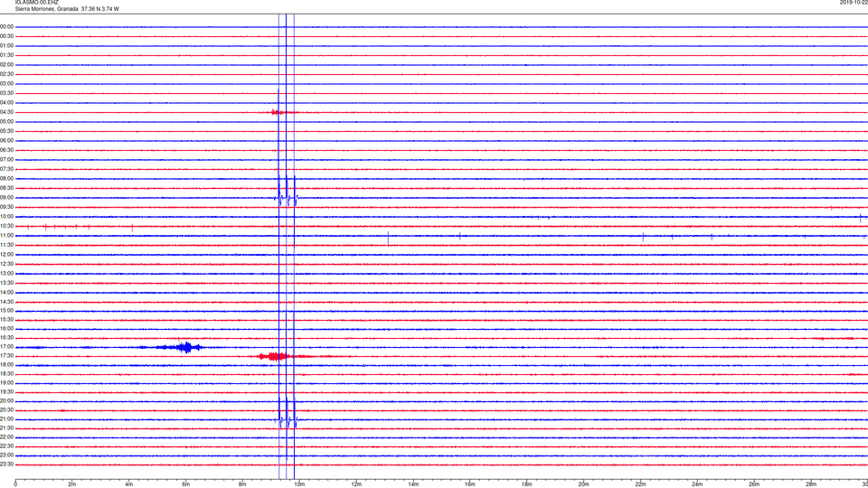Screen dimensions: 868x488
Task: Select the 23:30 trace time label
Action: click(x=7, y=465)
